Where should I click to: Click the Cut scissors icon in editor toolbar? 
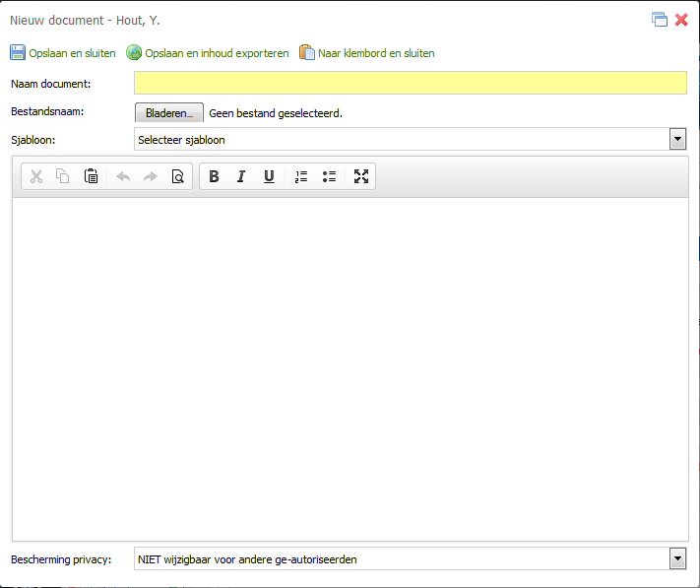click(x=36, y=176)
